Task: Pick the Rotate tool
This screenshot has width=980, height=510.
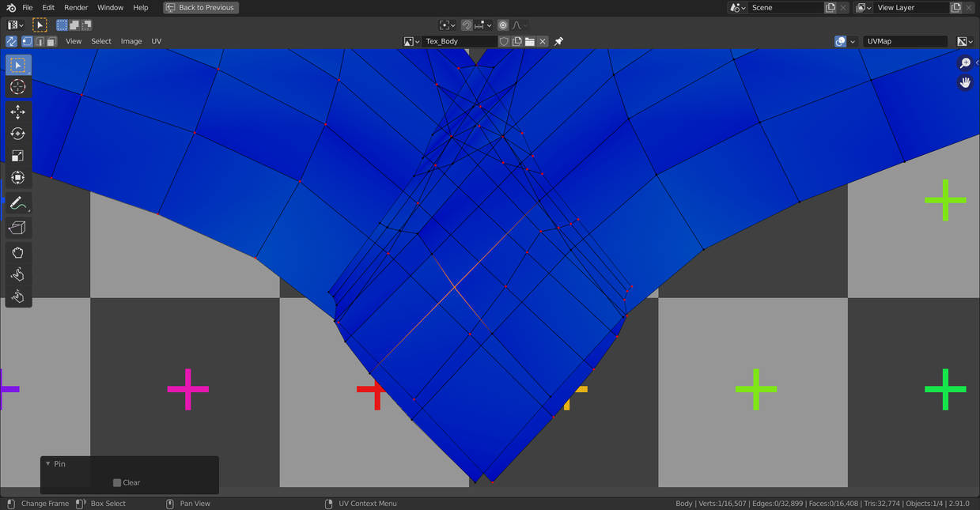Action: tap(18, 134)
